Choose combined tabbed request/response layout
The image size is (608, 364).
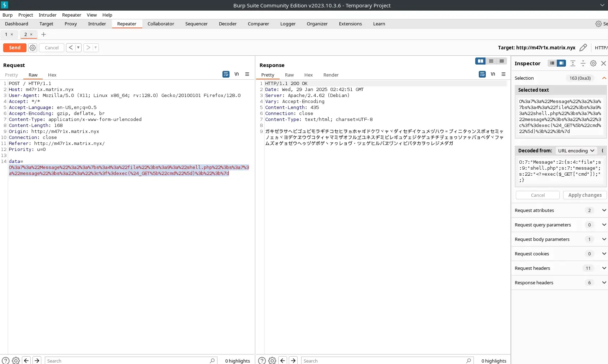[x=502, y=61]
